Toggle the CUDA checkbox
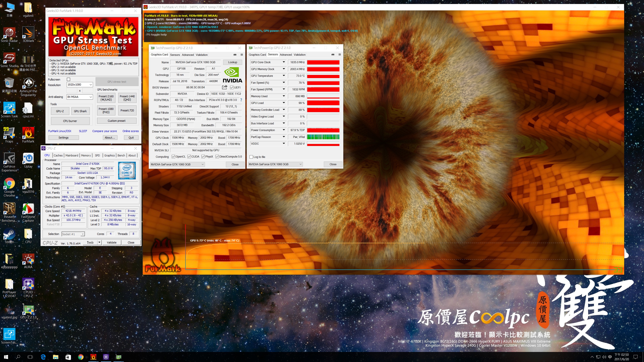 coord(189,157)
